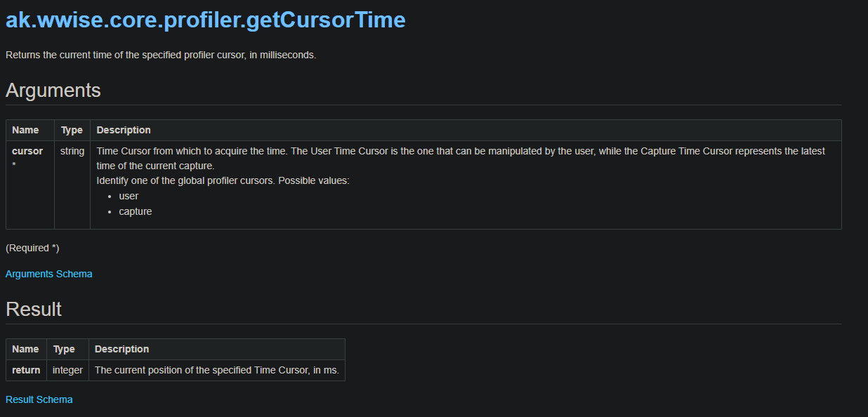868x417 pixels.
Task: Click the Name header in Result table
Action: click(27, 349)
